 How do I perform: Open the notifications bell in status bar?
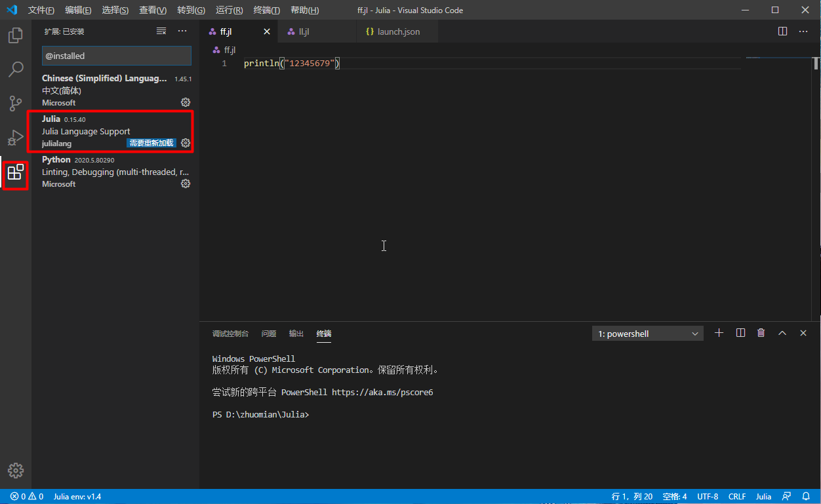tap(807, 496)
